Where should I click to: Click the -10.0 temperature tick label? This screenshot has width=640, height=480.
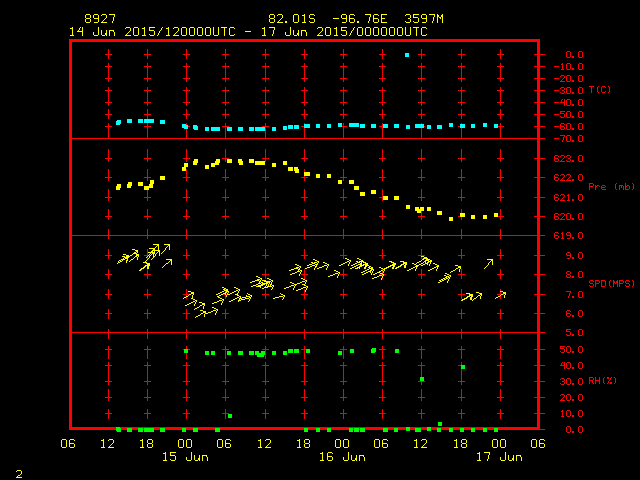click(x=569, y=67)
